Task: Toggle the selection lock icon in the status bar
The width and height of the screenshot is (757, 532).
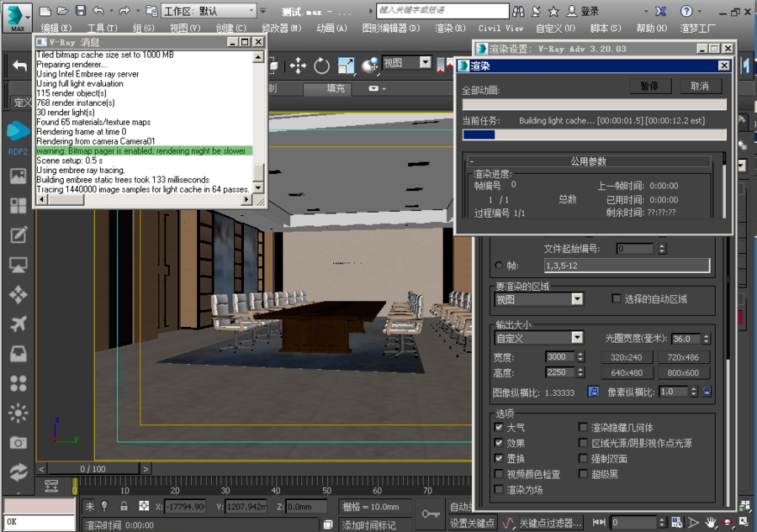Action: click(x=124, y=506)
